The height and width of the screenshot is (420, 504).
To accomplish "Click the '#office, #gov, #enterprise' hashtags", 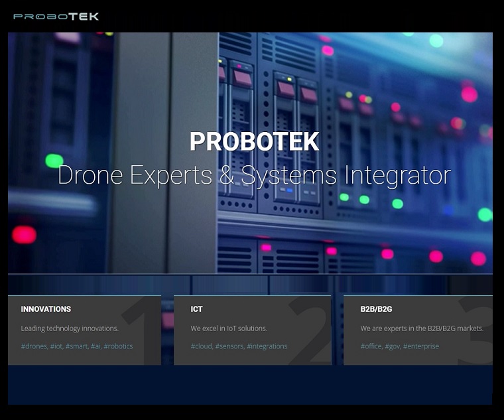I will pyautogui.click(x=399, y=346).
